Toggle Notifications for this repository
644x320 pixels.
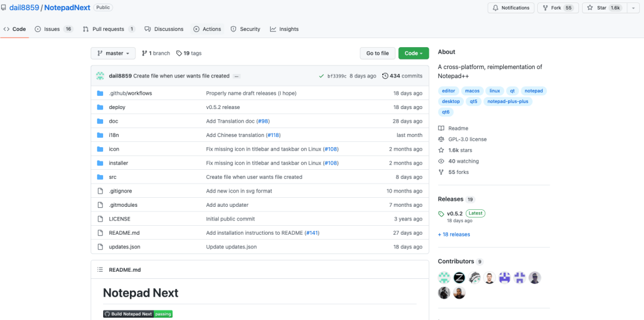[x=511, y=8]
